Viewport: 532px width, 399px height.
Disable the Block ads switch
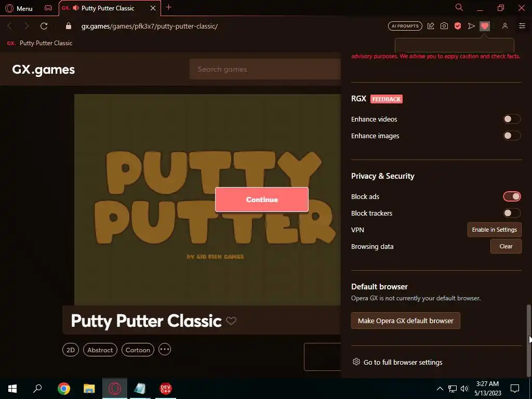click(x=512, y=196)
